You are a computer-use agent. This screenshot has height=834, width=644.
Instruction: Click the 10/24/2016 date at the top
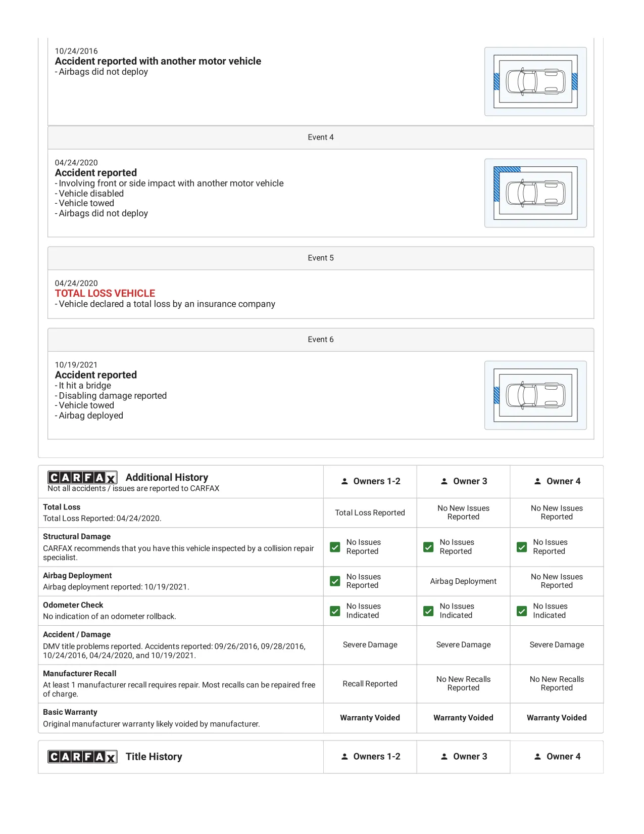(76, 51)
